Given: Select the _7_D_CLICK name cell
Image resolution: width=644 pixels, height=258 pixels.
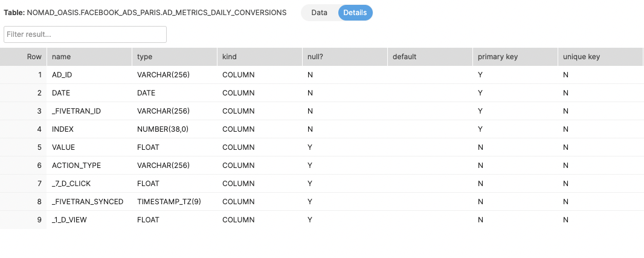Looking at the screenshot, I should coord(72,184).
